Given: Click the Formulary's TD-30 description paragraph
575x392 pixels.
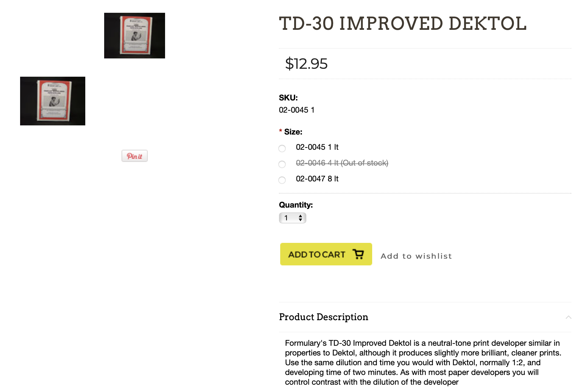Looking at the screenshot, I should click(423, 362).
